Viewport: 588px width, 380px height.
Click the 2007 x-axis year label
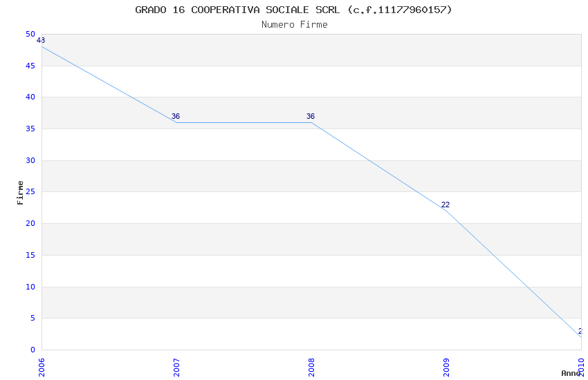coord(176,368)
